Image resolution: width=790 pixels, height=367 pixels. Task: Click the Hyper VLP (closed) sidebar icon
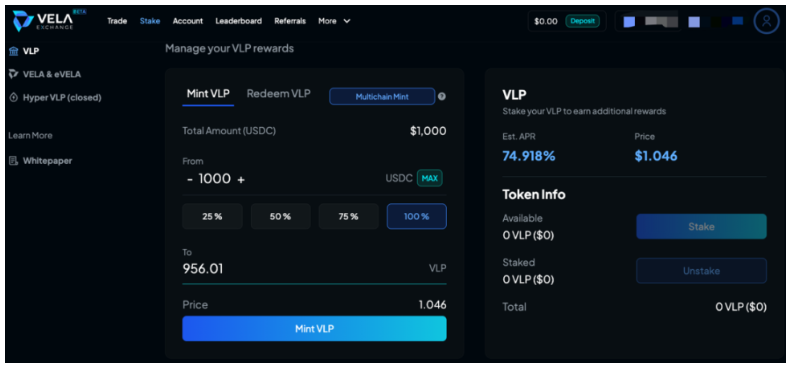(14, 97)
